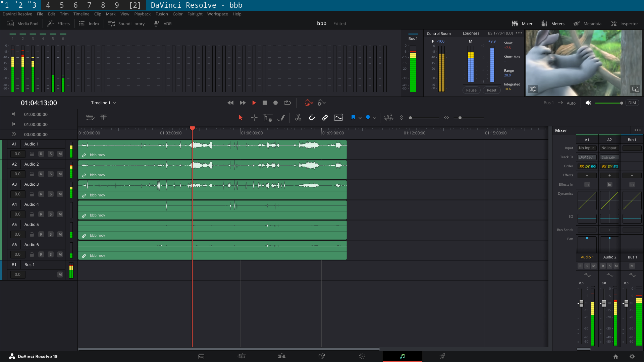Toggle the automation record icon

click(x=309, y=103)
